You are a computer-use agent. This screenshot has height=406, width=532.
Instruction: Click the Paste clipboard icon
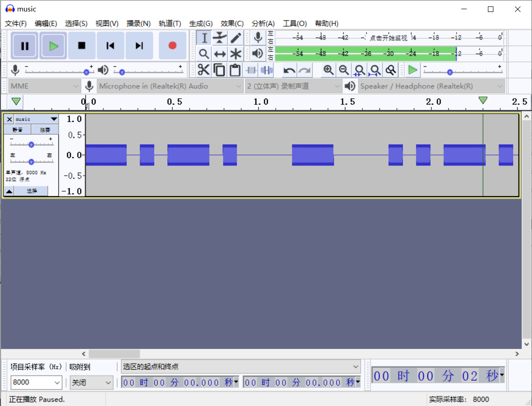pos(235,70)
